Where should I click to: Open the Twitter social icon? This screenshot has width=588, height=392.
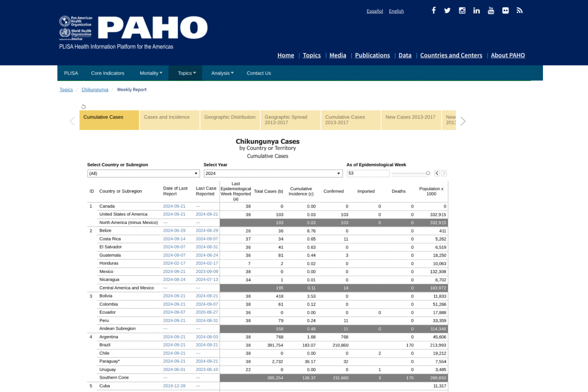tap(447, 10)
